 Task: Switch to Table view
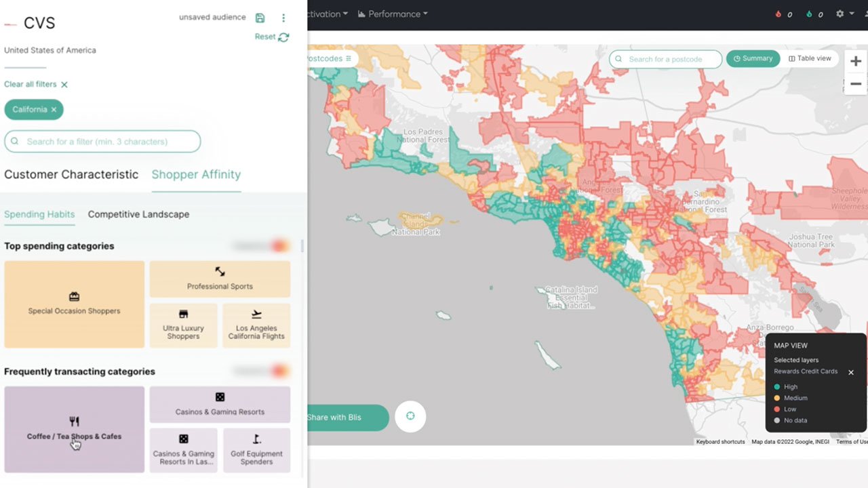coord(810,58)
